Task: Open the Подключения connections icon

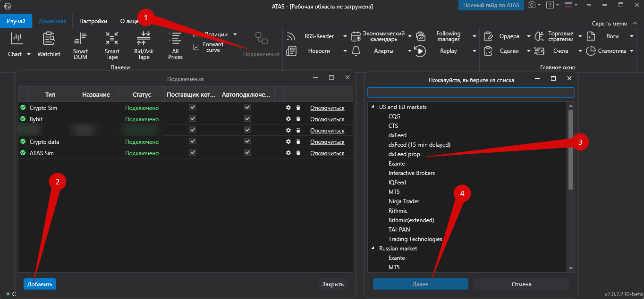Action: pyautogui.click(x=261, y=39)
